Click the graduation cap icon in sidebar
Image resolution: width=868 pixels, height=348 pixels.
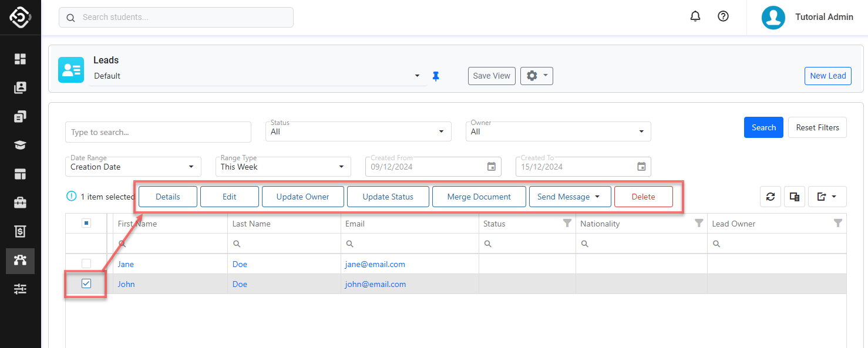tap(21, 146)
